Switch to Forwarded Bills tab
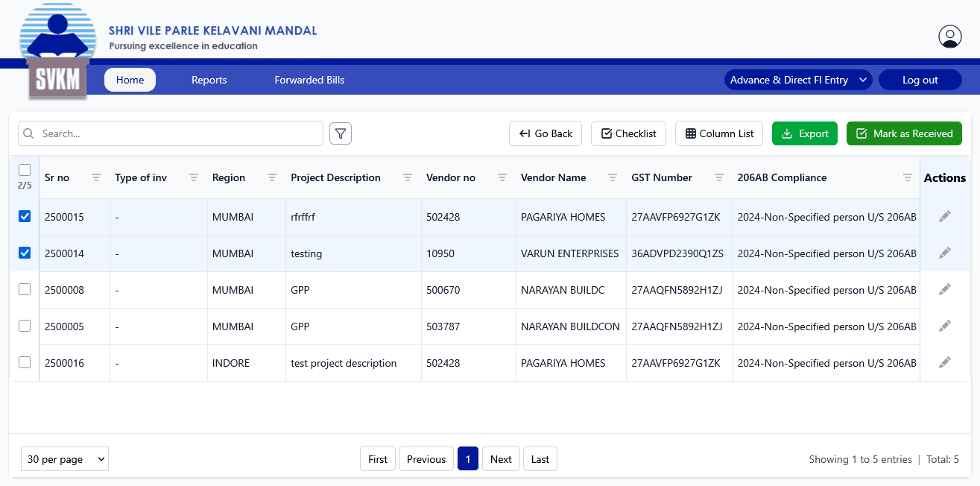This screenshot has width=980, height=486. pos(309,80)
